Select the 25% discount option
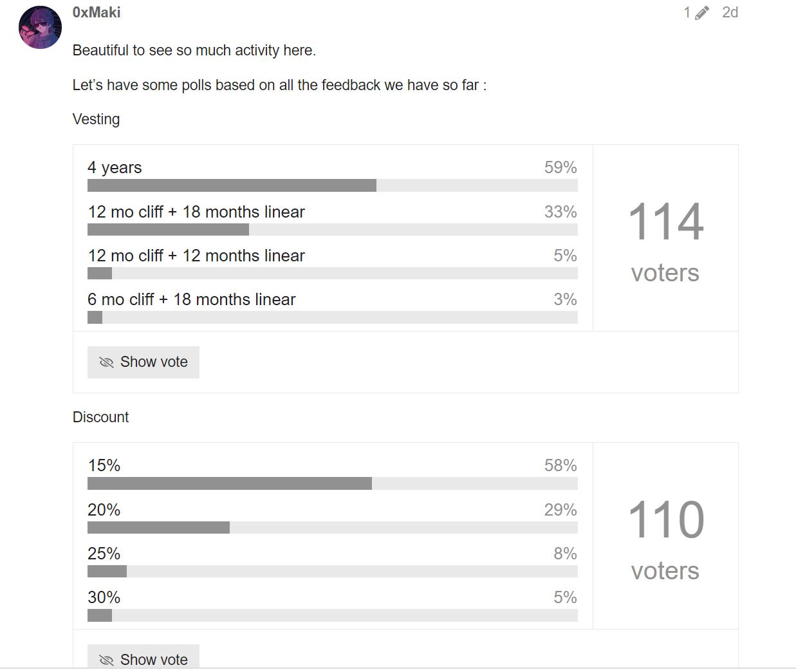 (x=104, y=554)
